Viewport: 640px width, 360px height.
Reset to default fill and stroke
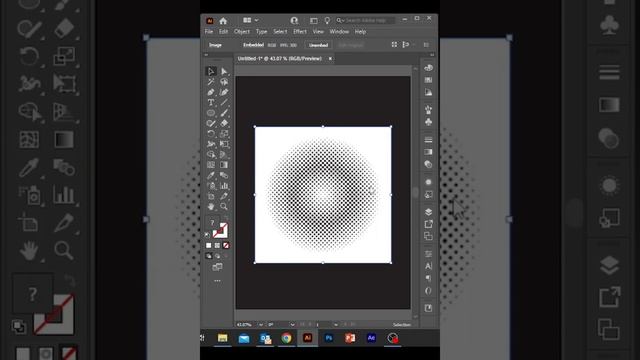207,235
